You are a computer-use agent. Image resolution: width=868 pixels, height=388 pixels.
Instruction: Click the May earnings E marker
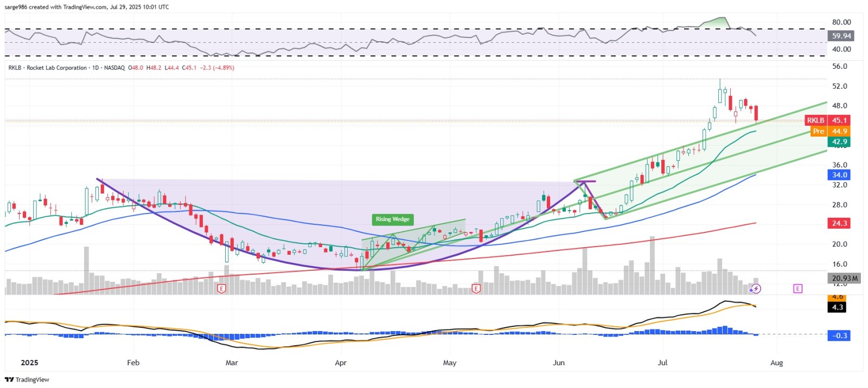(x=476, y=289)
